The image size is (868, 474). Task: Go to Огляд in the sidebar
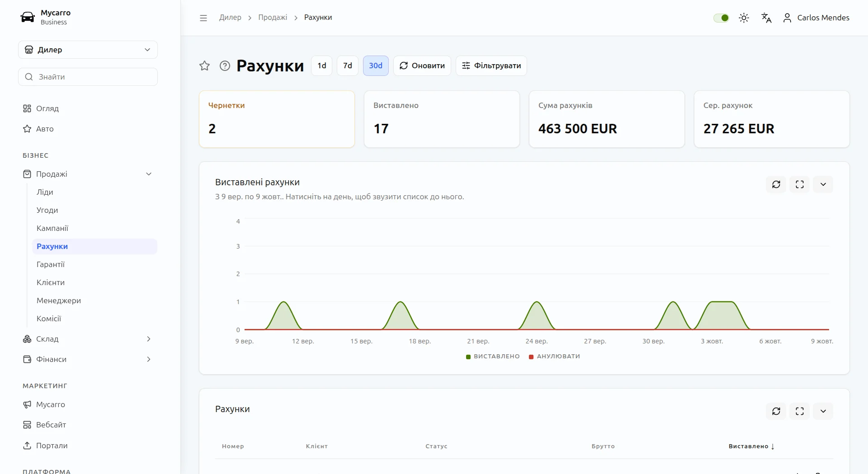(x=88, y=108)
